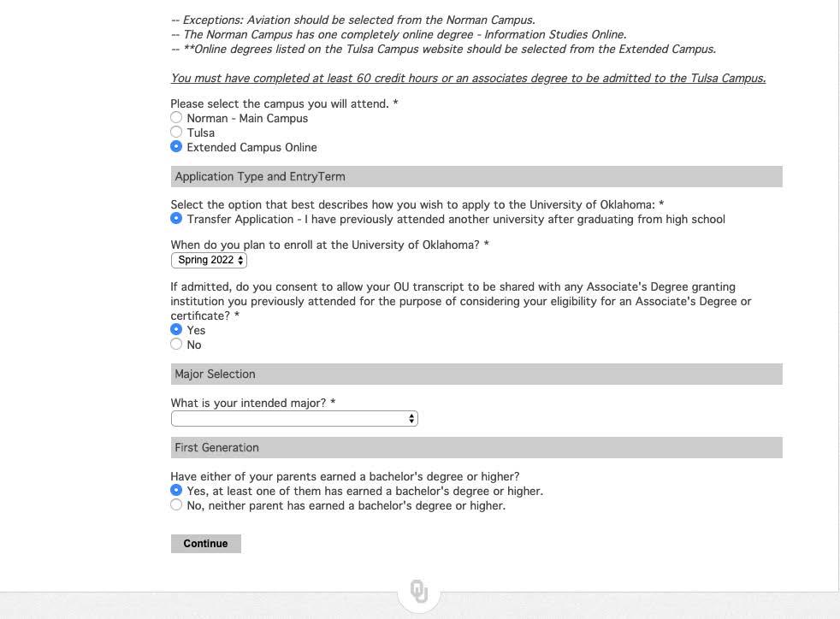Screen dimensions: 840x619
Task: Choose Yes for transcript sharing consent
Action: [x=176, y=329]
